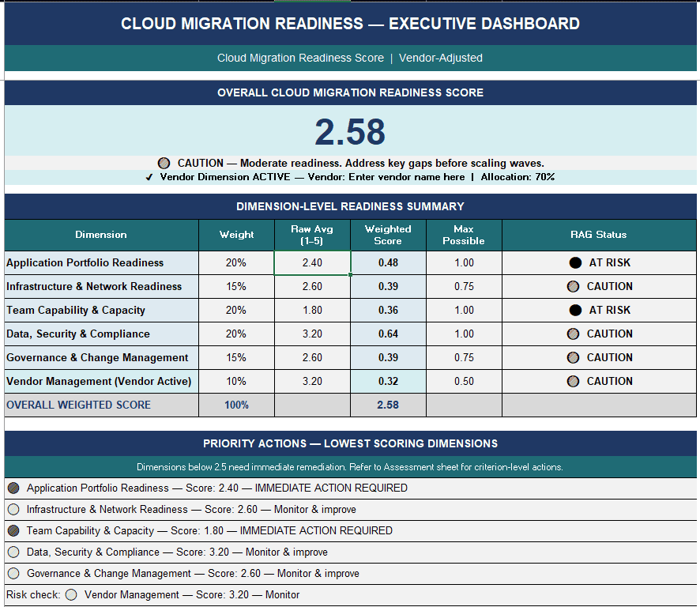Click Team Capability & Capacity immediate action row
The image size is (700, 607).
click(351, 531)
